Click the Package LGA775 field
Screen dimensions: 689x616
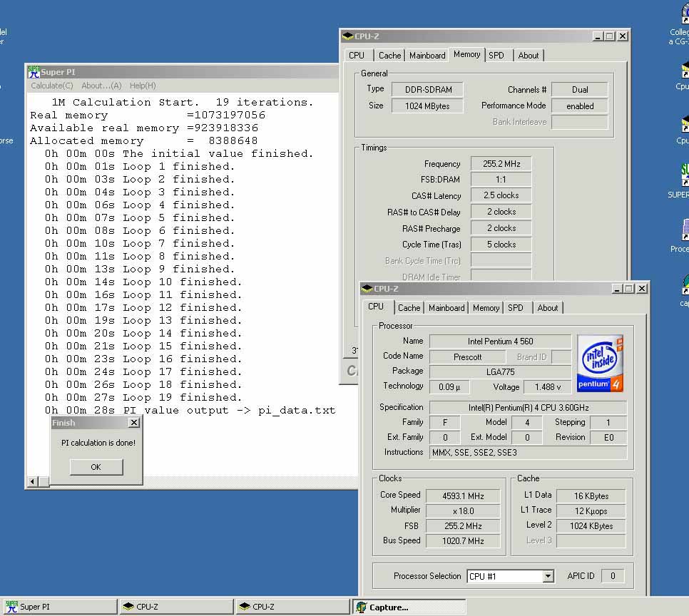click(501, 371)
